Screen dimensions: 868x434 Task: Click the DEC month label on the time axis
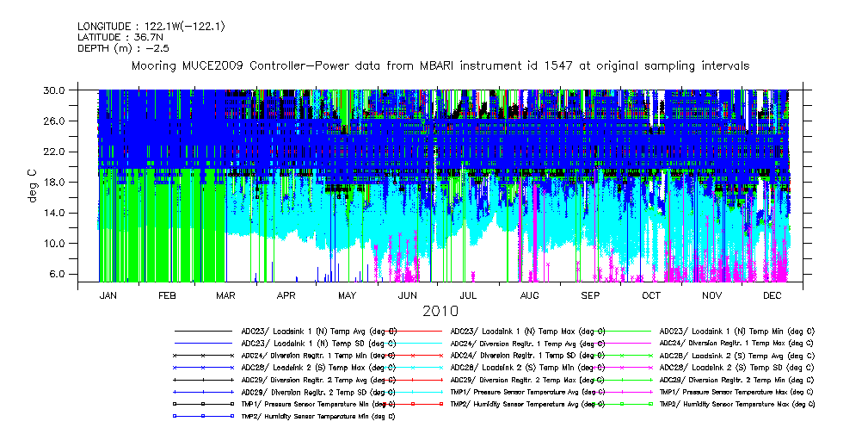tap(772, 294)
